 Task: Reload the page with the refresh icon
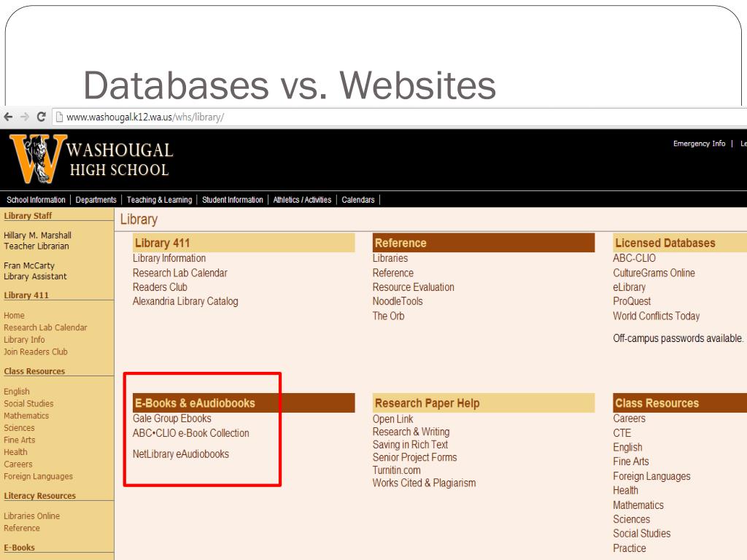[x=42, y=117]
